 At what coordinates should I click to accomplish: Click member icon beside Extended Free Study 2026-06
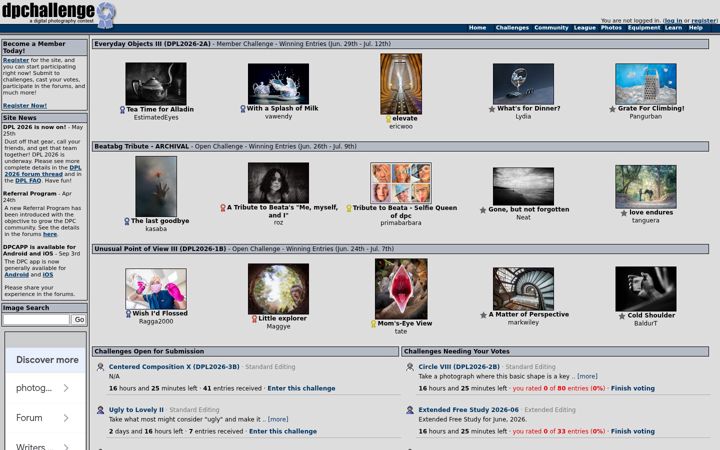tap(410, 410)
